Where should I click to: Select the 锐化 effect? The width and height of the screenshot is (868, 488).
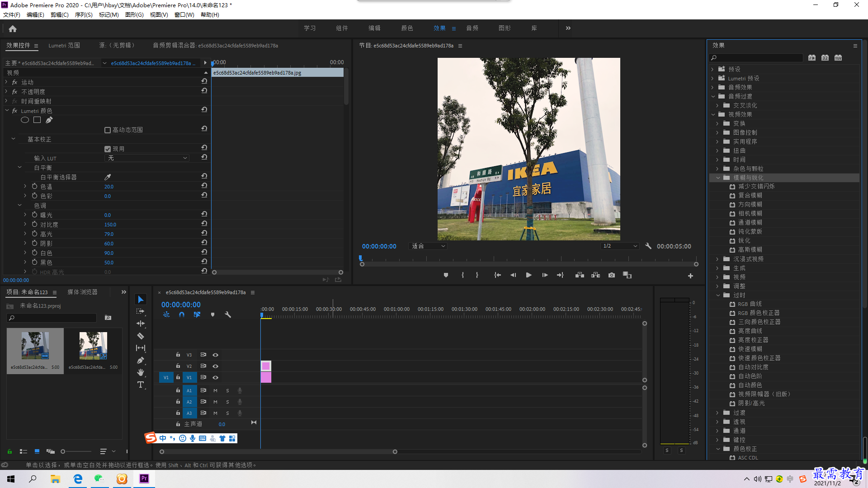(744, 241)
